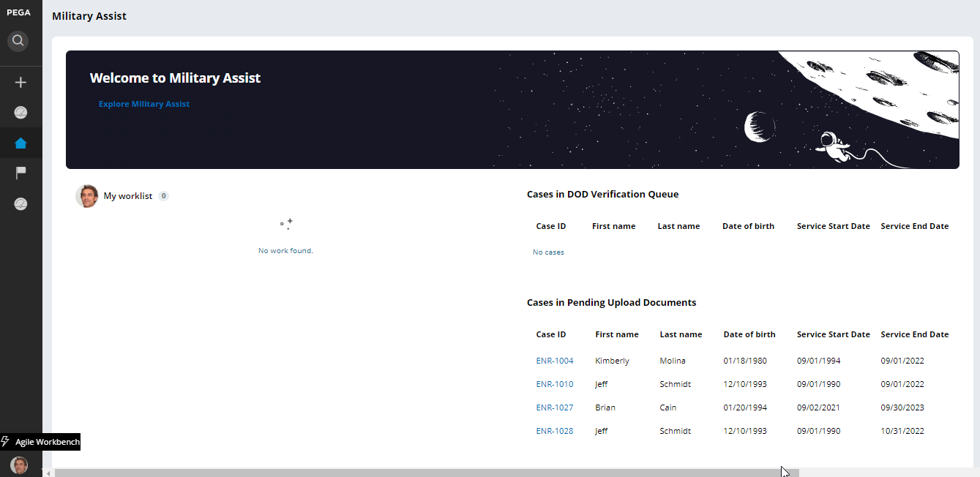Click the worklist count badge 0
The image size is (980, 477).
pos(164,196)
